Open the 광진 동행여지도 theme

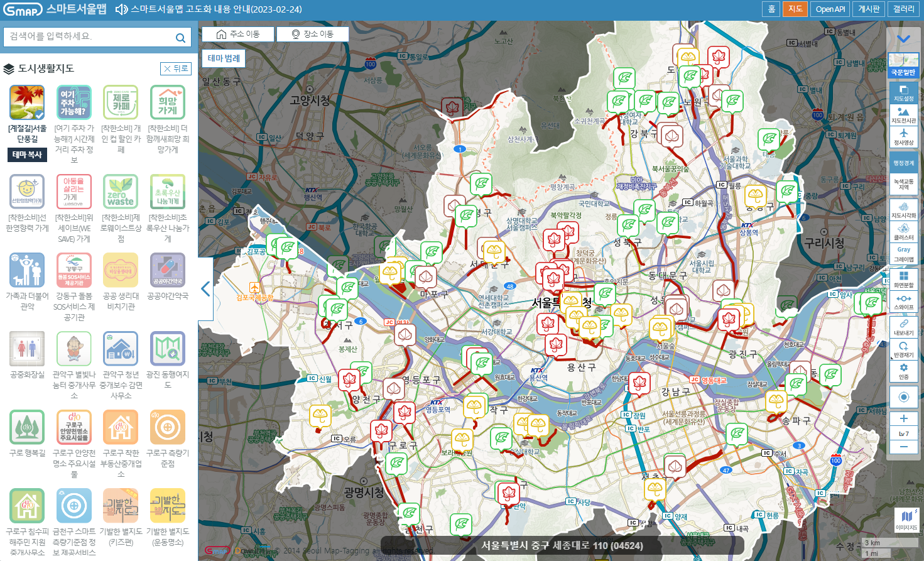[168, 349]
